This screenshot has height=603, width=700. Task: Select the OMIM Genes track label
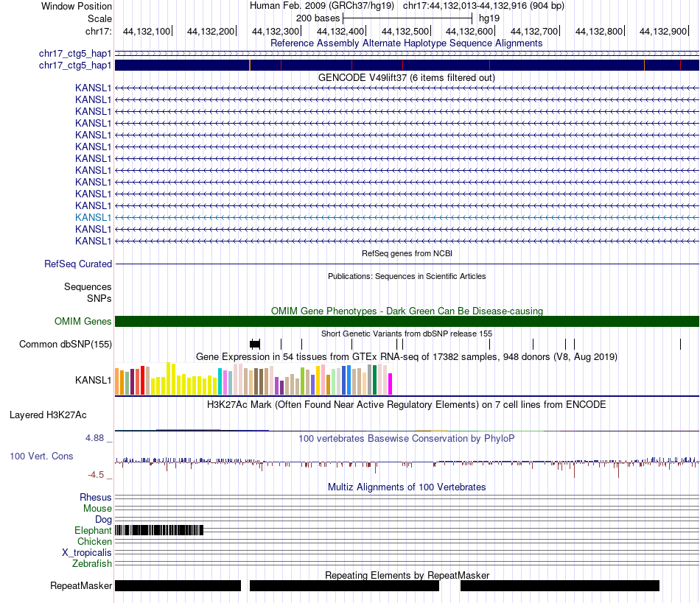point(83,322)
